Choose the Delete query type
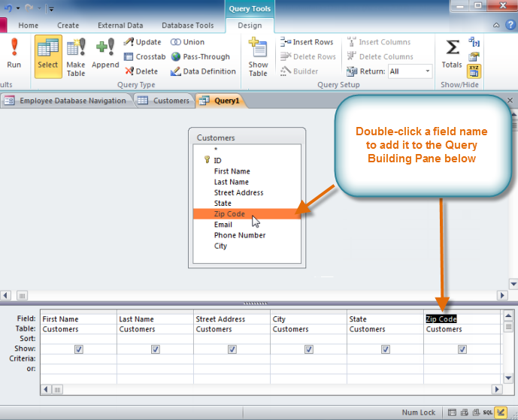 tap(141, 71)
